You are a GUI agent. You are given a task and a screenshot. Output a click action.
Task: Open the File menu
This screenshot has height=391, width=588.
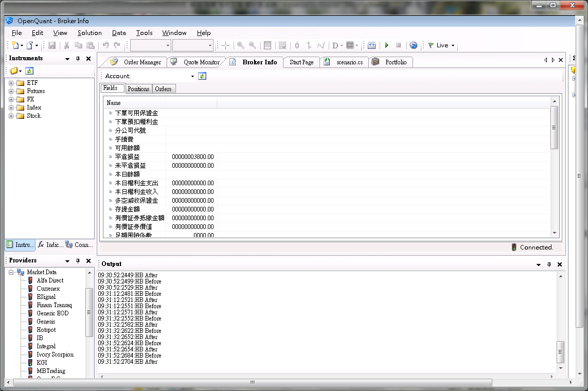coord(16,33)
